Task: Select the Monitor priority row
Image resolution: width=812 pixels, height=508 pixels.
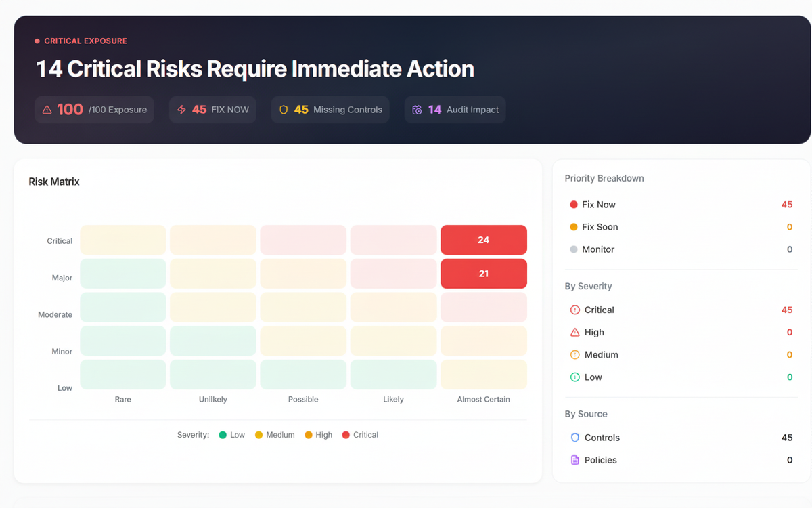Action: [x=681, y=249]
